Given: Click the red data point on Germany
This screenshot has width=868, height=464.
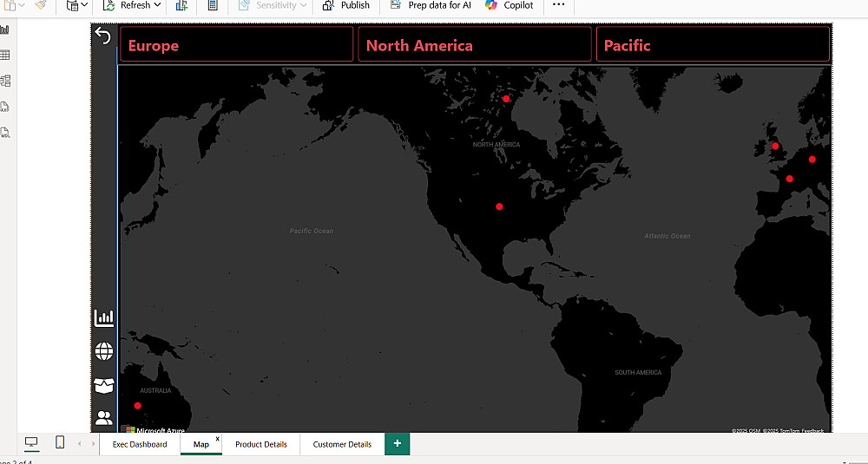Looking at the screenshot, I should [812, 160].
